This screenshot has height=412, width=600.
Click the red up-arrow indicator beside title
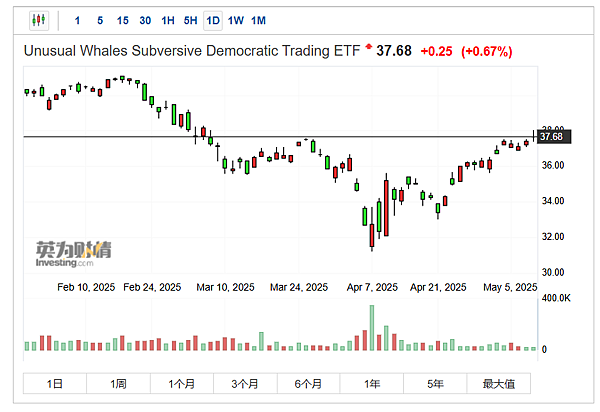368,47
